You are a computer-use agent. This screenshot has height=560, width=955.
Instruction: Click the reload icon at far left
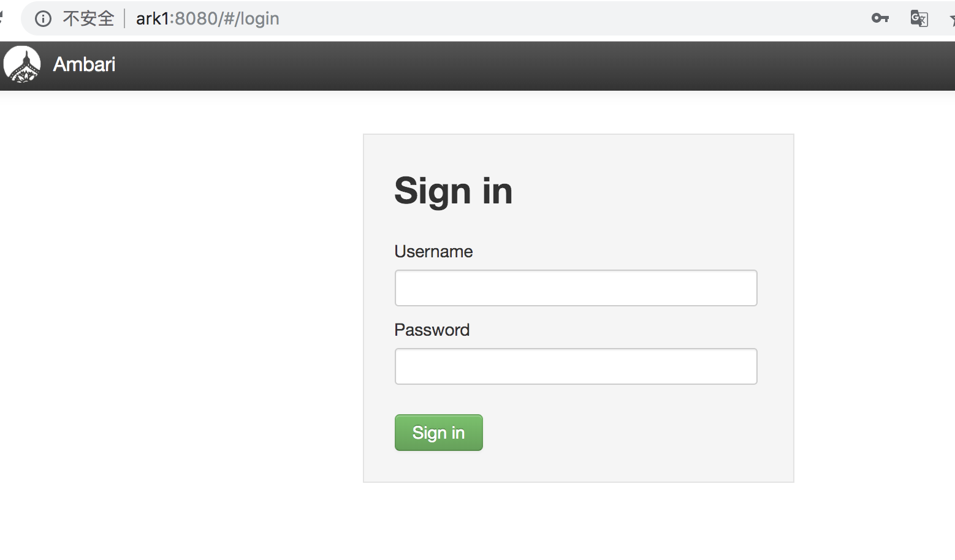pyautogui.click(x=2, y=18)
